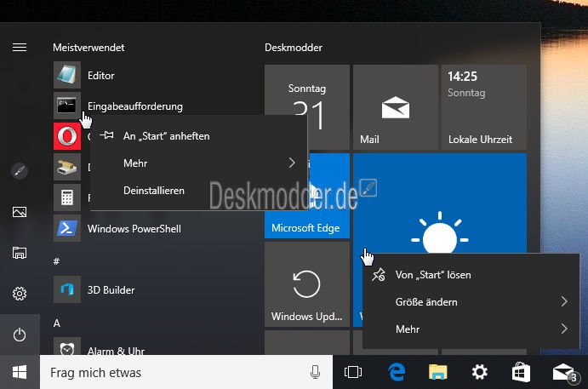Click the drive tools app icon
The width and height of the screenshot is (588, 389).
click(x=67, y=167)
